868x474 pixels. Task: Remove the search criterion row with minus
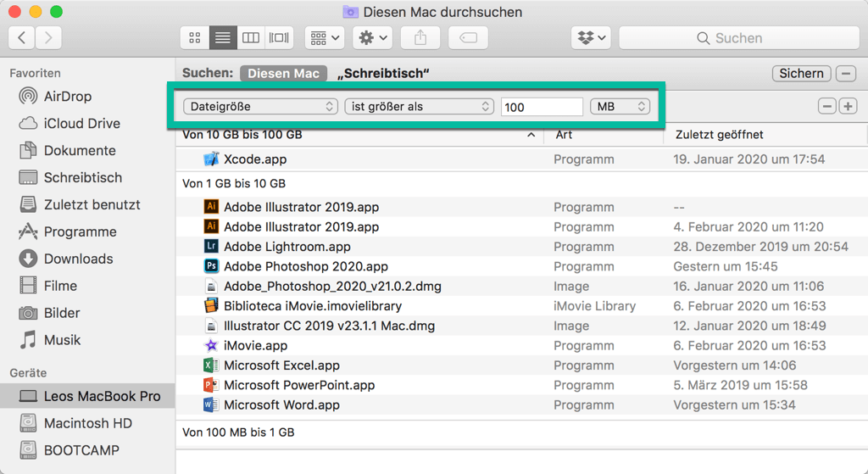point(827,106)
